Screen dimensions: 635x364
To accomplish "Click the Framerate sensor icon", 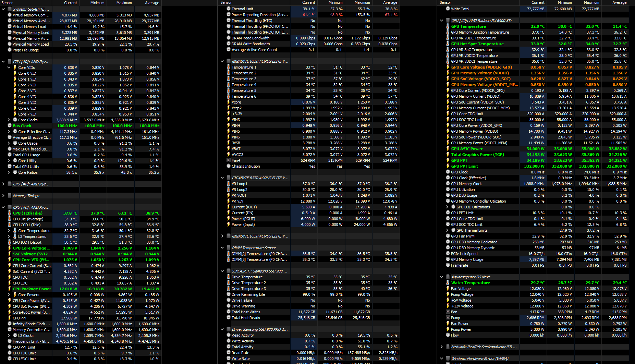I will coord(448,265).
